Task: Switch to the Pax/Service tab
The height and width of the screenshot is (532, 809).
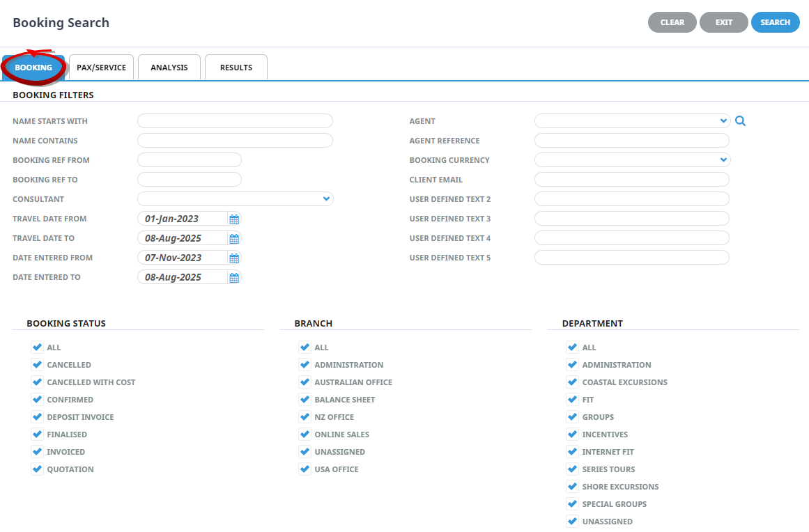Action: click(x=101, y=68)
